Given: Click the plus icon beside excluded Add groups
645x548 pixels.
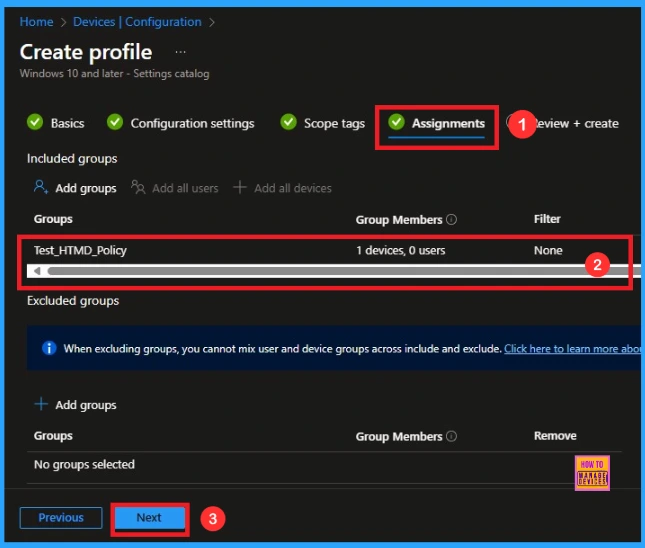Looking at the screenshot, I should click(41, 404).
